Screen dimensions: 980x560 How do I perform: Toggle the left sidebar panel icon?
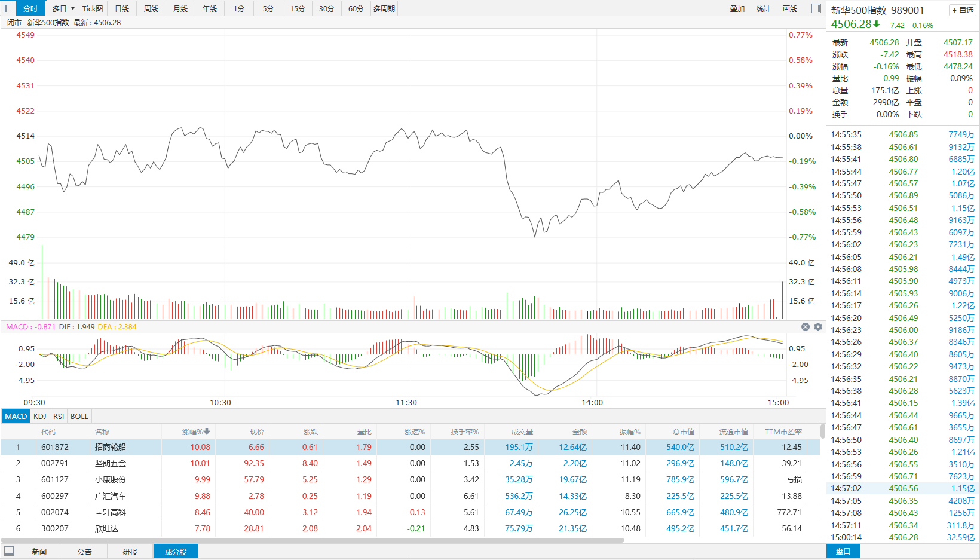tap(8, 8)
